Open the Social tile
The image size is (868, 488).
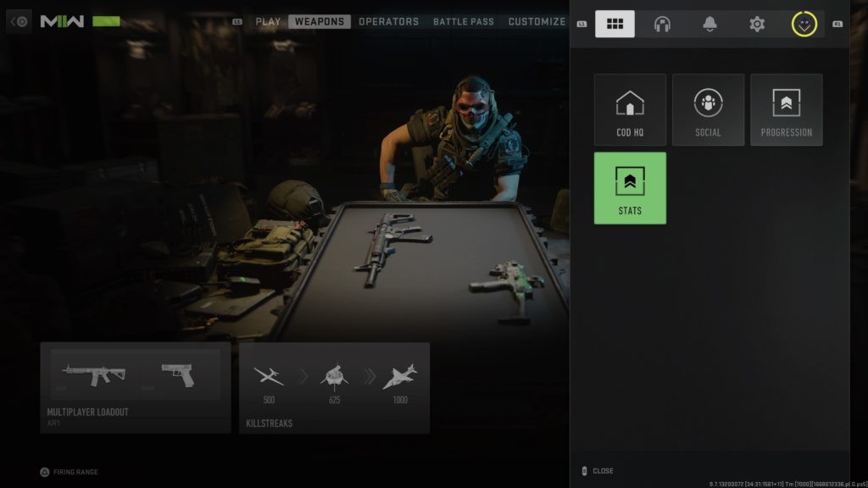(708, 109)
